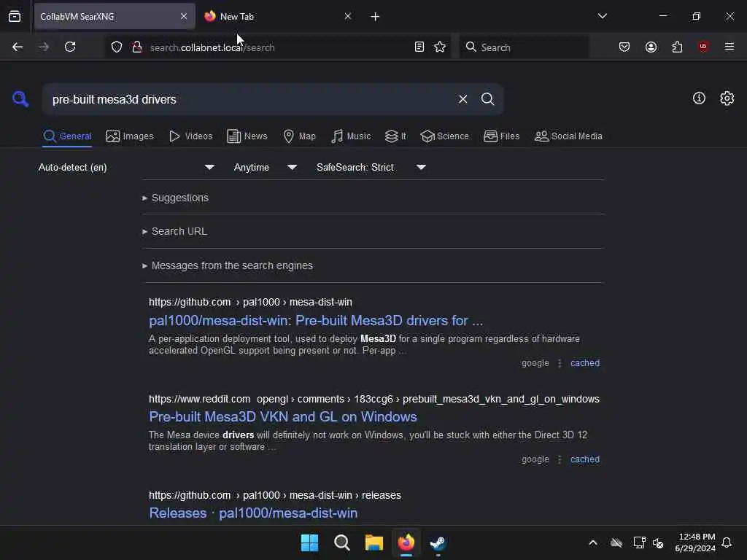
Task: Click the OneDrive cloud tray icon
Action: (616, 542)
